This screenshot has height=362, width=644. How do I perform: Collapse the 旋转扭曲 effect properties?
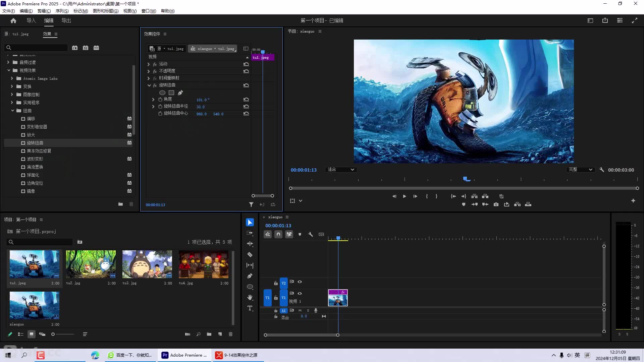149,85
